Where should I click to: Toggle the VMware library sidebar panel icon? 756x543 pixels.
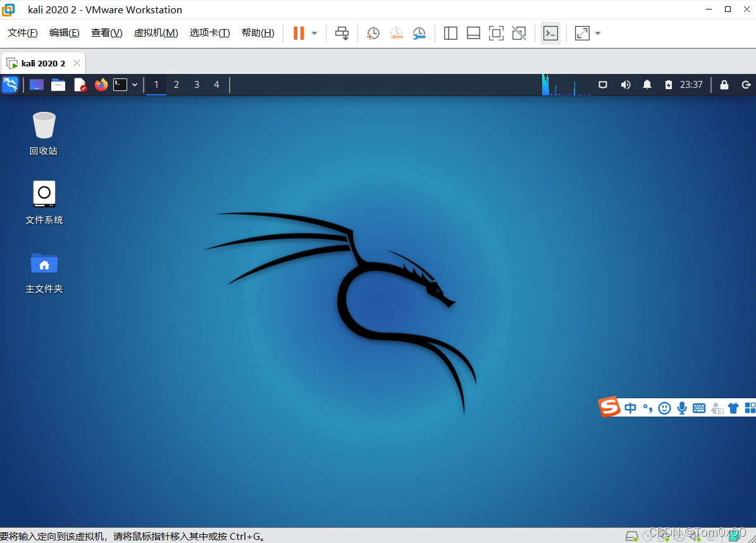[450, 34]
